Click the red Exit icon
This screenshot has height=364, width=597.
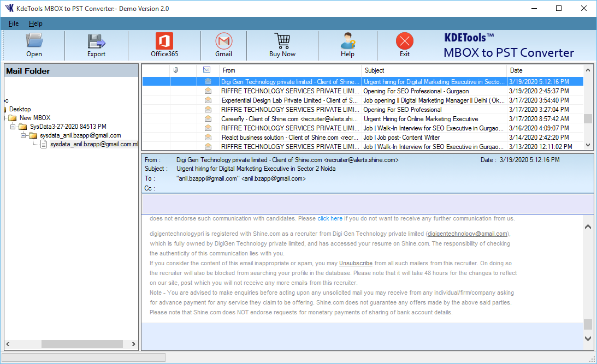point(404,41)
